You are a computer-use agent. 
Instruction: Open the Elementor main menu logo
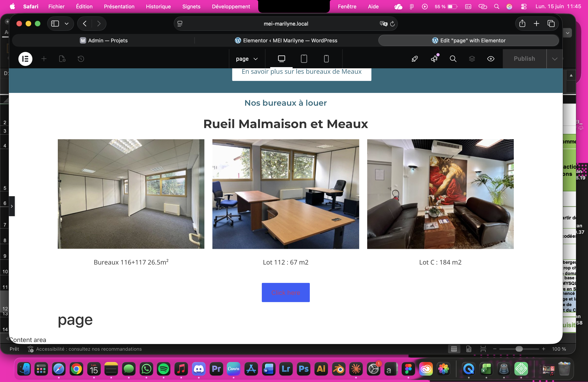pyautogui.click(x=25, y=59)
